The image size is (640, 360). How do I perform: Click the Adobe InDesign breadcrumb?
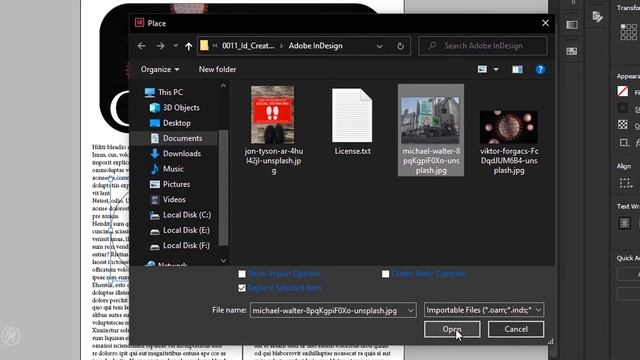pos(316,46)
